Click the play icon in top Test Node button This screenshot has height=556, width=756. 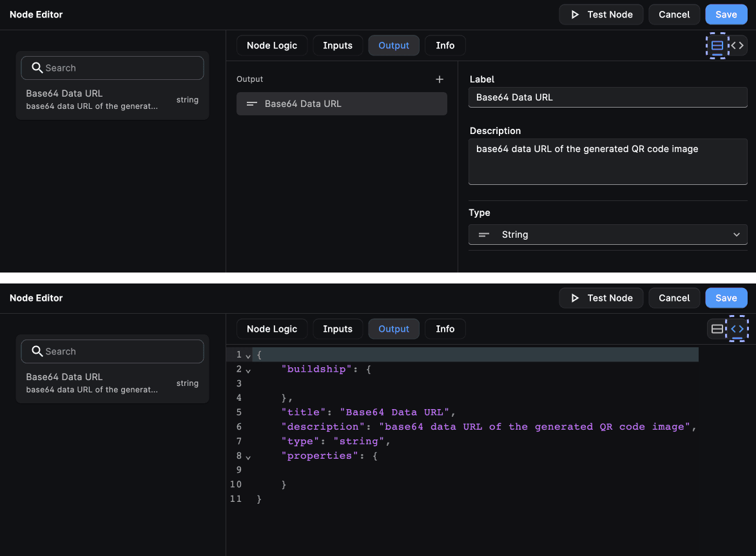576,14
